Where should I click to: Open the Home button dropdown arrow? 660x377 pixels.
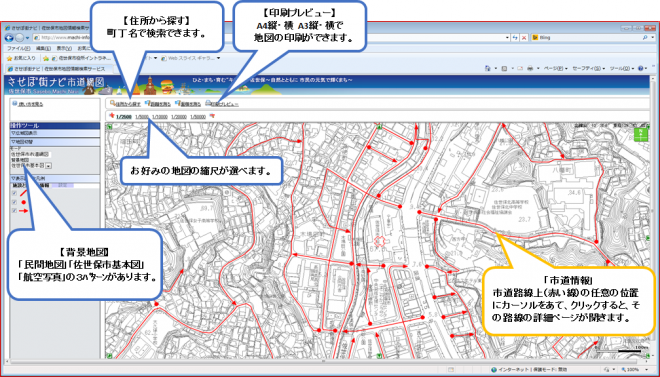pos(495,68)
